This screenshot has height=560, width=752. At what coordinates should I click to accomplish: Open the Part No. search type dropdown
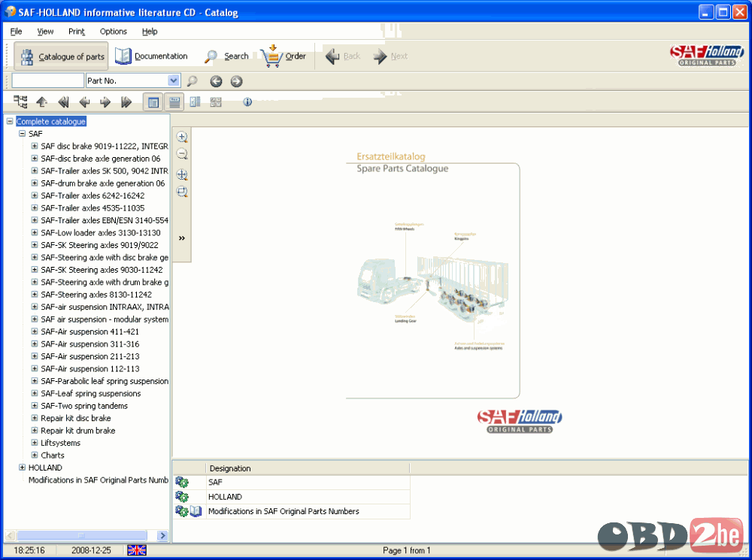pyautogui.click(x=174, y=80)
